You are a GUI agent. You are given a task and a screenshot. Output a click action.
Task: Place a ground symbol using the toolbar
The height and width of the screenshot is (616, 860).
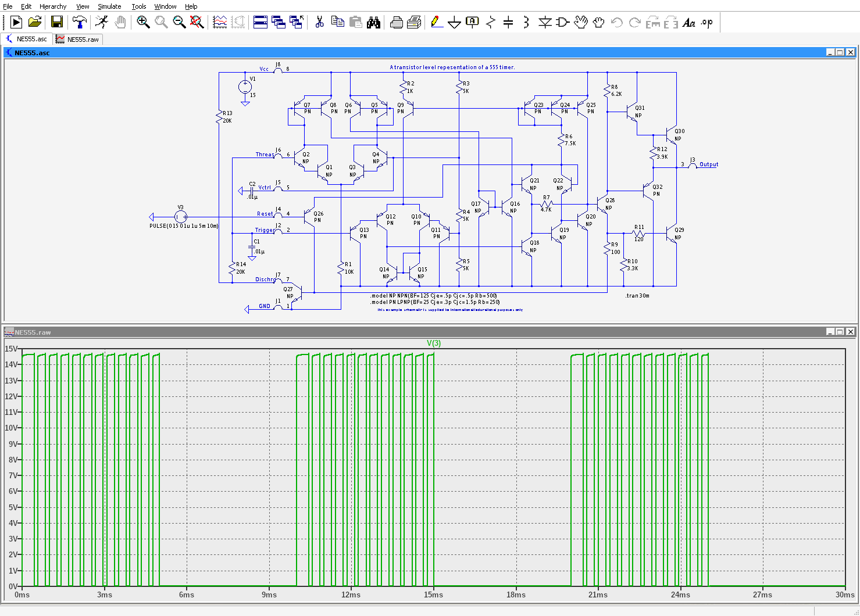pos(455,23)
